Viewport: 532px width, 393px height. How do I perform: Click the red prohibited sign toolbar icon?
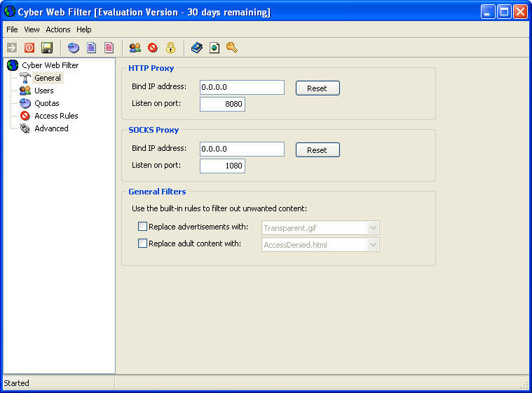pos(153,48)
